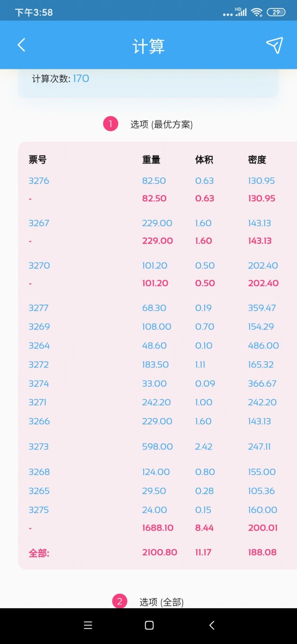The height and width of the screenshot is (644, 297).
Task: Open ticket number 3276
Action: click(x=39, y=181)
